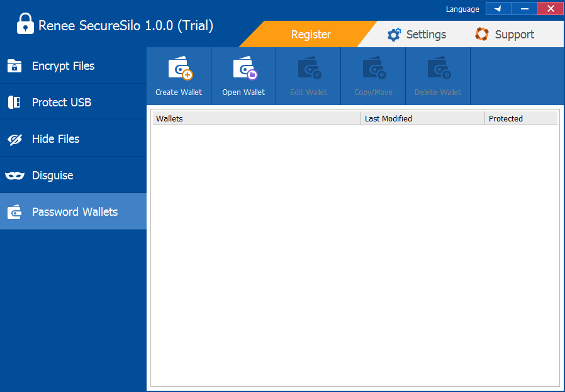Sort by the Wallets column header
Image resolution: width=565 pixels, height=392 pixels.
point(257,118)
